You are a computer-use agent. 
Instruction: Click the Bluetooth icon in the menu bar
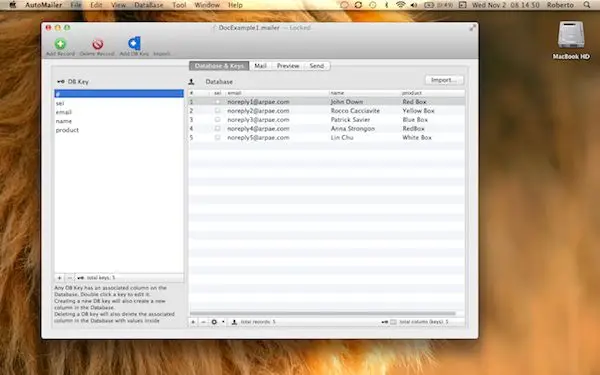(x=386, y=5)
